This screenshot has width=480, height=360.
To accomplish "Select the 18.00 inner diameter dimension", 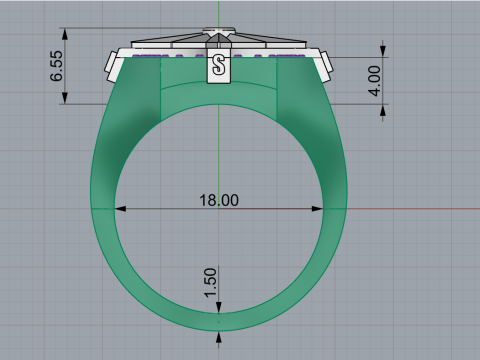I will [x=219, y=200].
